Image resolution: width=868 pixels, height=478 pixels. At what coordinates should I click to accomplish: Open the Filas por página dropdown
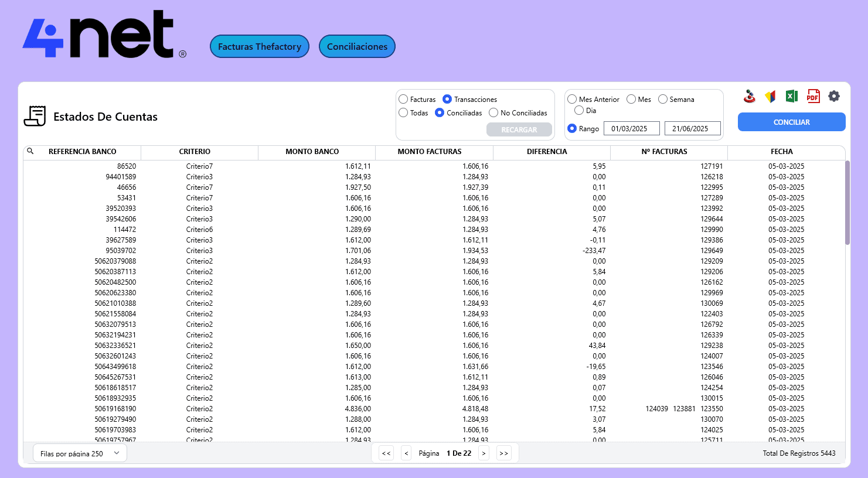pyautogui.click(x=80, y=453)
